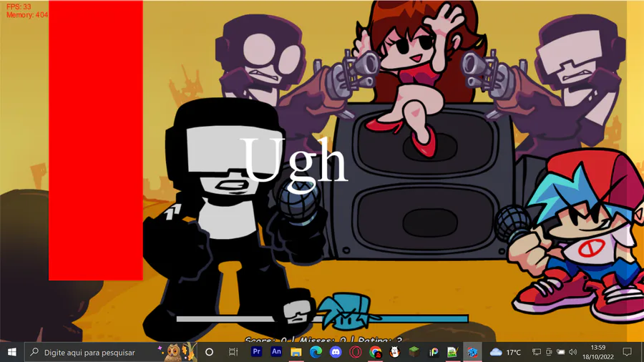Click the 'Digite aqui para pesquisar' search box
The height and width of the screenshot is (362, 644).
(x=111, y=352)
